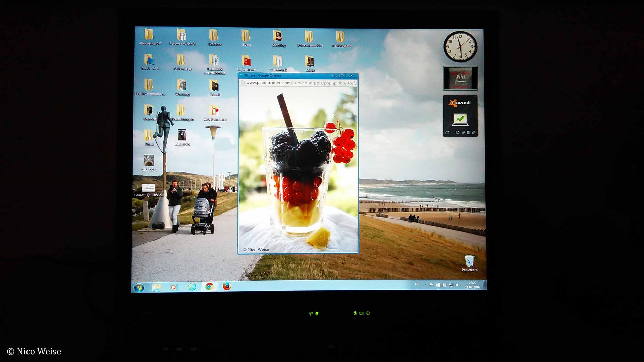The image size is (644, 362).
Task: Launch Internet Explorer from taskbar
Action: click(x=192, y=287)
